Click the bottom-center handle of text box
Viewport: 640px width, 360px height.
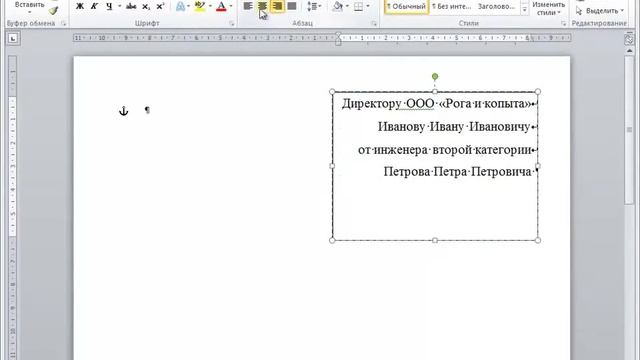click(x=435, y=240)
